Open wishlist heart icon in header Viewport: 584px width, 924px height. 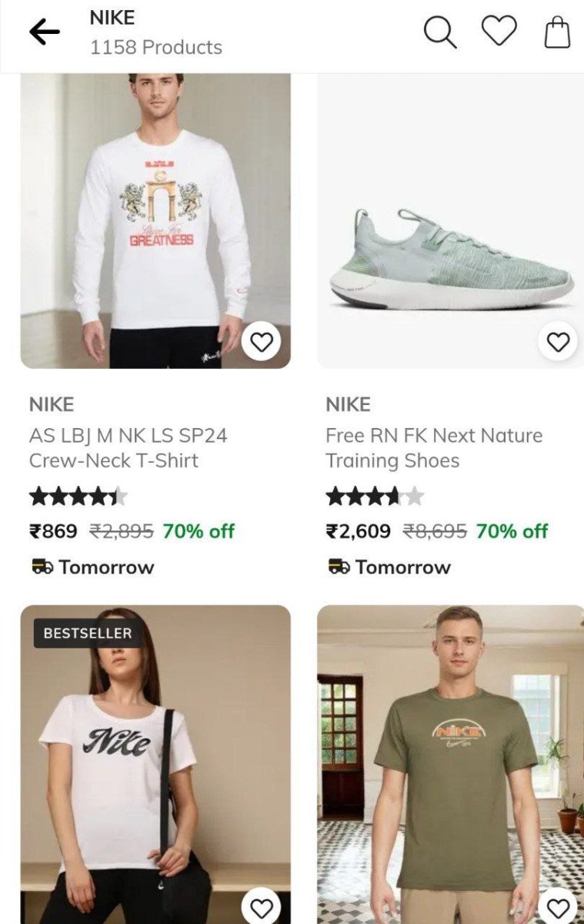click(499, 31)
